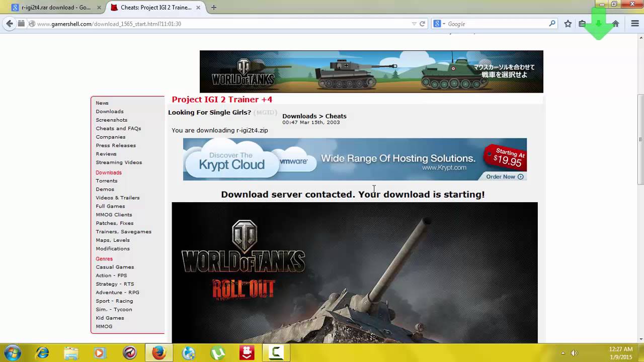Open Cheats and FAQs link
Image resolution: width=644 pixels, height=362 pixels.
[118, 129]
